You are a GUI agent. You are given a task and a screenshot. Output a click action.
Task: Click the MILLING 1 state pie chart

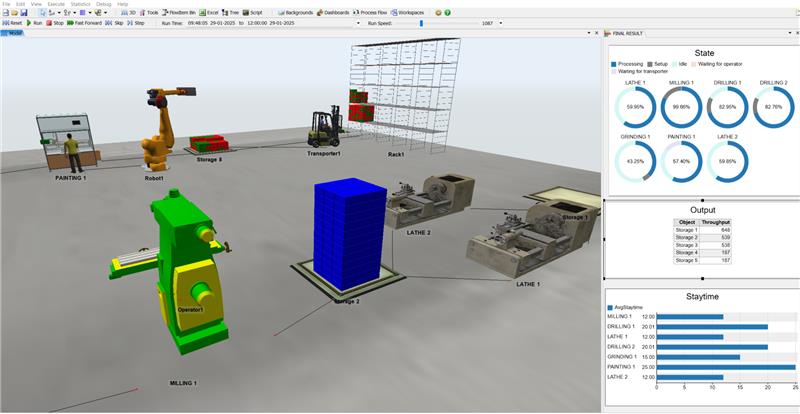tap(681, 107)
